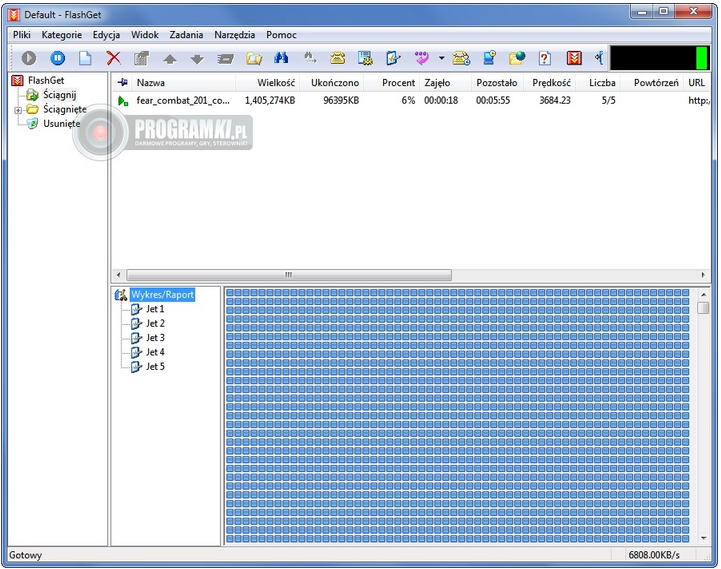Screen dimensions: 721x569
Task: Click the folder with globe icon
Action: pos(517,58)
